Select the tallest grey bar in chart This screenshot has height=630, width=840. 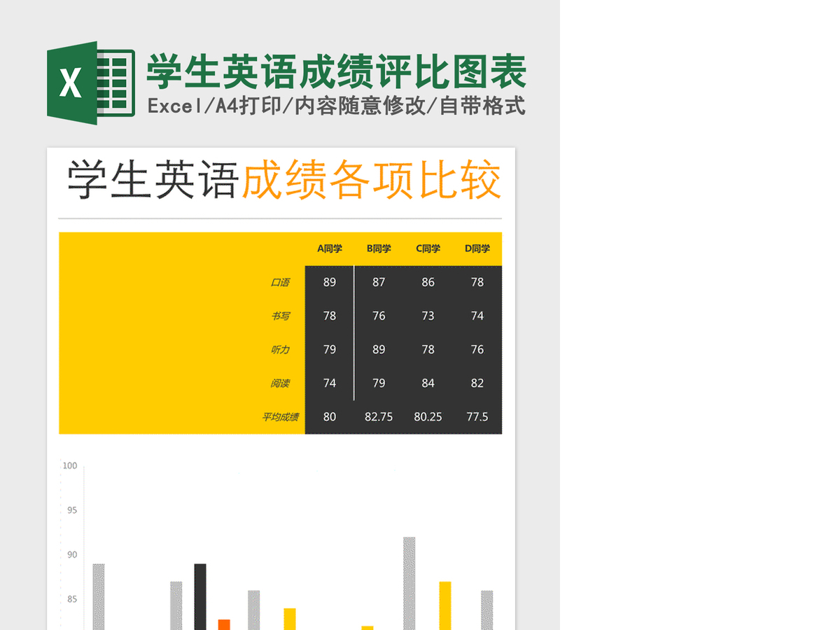tap(409, 583)
